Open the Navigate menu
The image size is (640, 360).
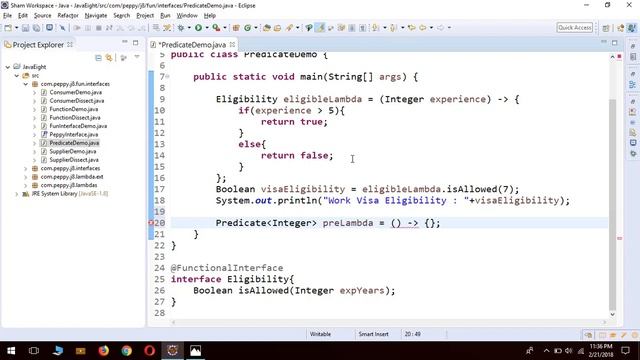pos(96,16)
